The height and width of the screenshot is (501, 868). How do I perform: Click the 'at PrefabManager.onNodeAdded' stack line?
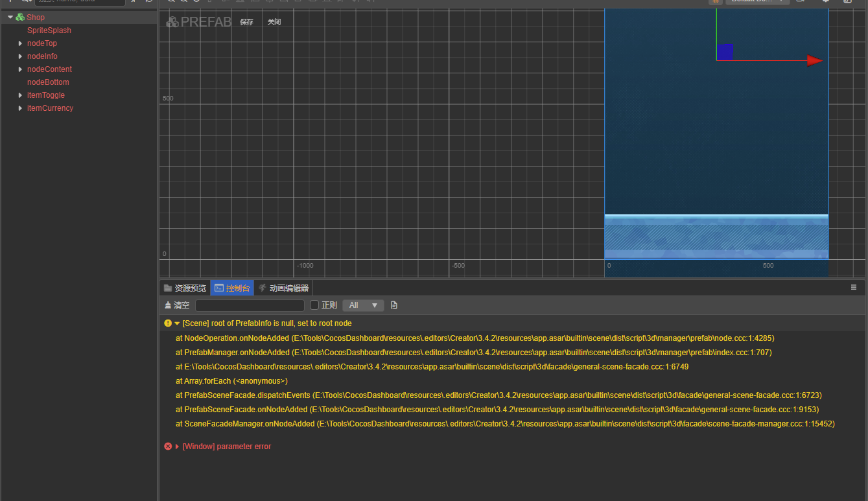pos(474,353)
